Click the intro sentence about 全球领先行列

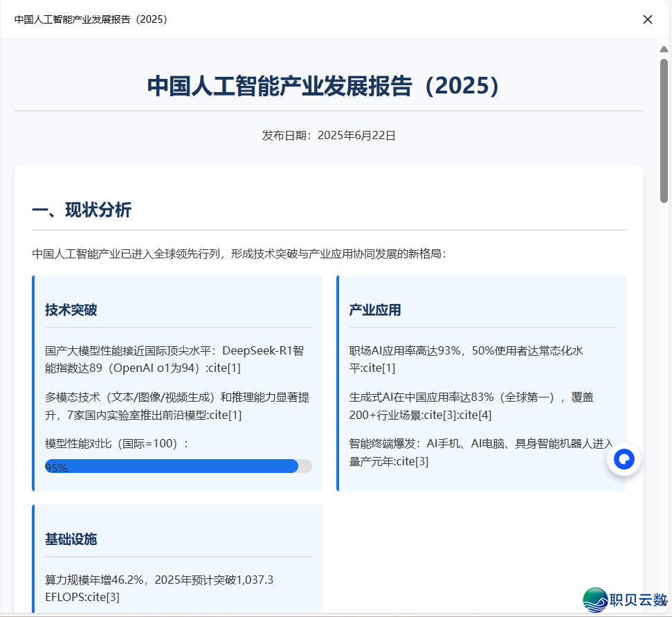[x=239, y=254]
